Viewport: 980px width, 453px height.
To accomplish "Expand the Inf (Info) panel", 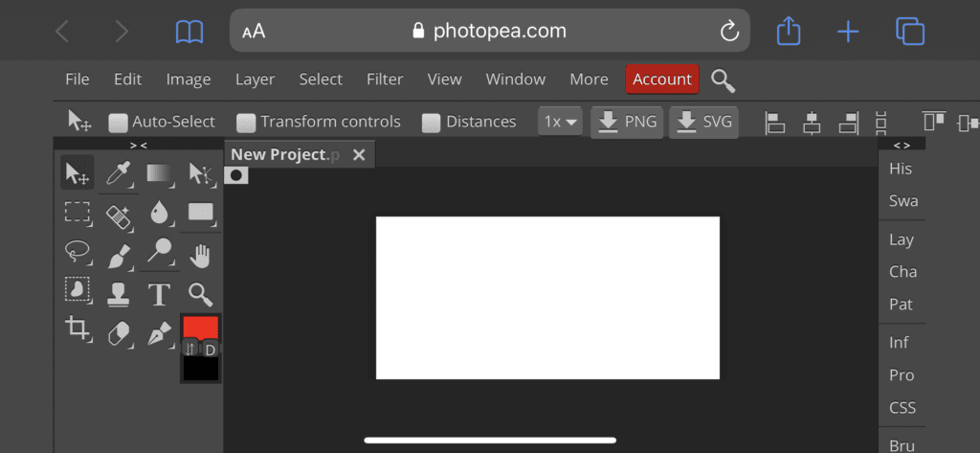I will (x=899, y=343).
